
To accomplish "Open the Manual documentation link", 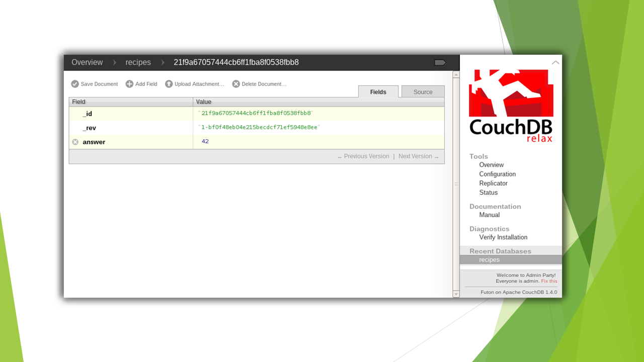I will pyautogui.click(x=490, y=215).
